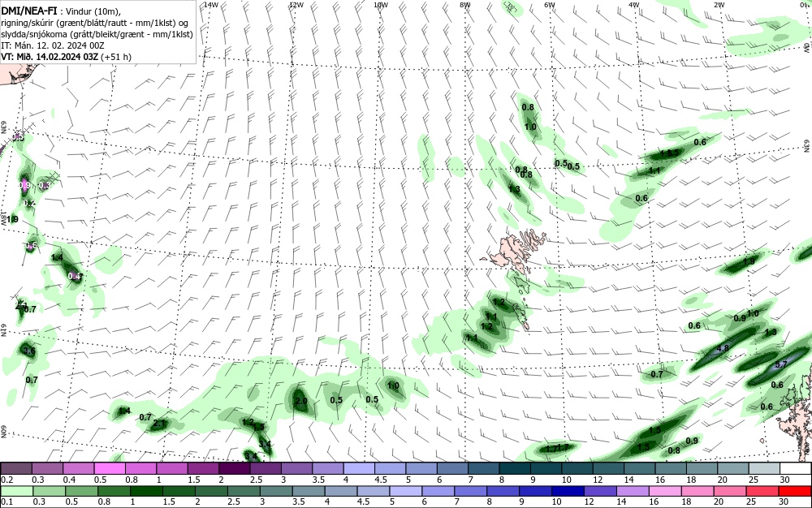Click the 2.0 precipitation value on the map
This screenshot has width=812, height=508.
[301, 401]
